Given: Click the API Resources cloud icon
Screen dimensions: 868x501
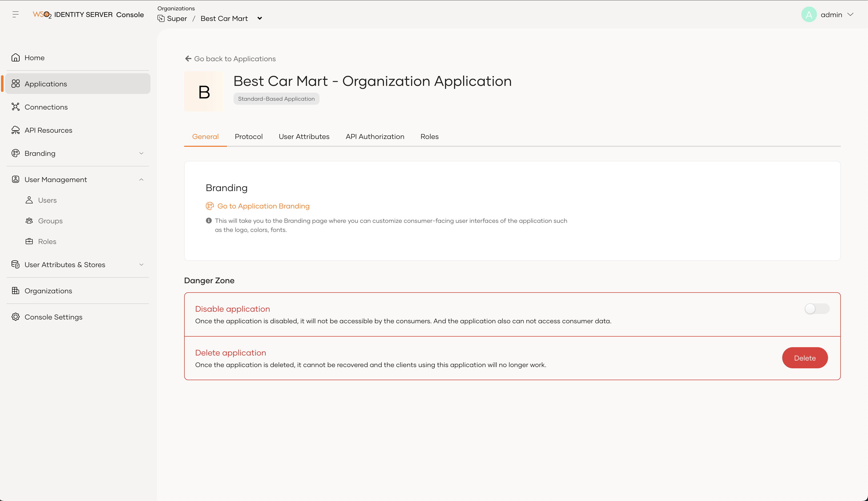Looking at the screenshot, I should (15, 130).
